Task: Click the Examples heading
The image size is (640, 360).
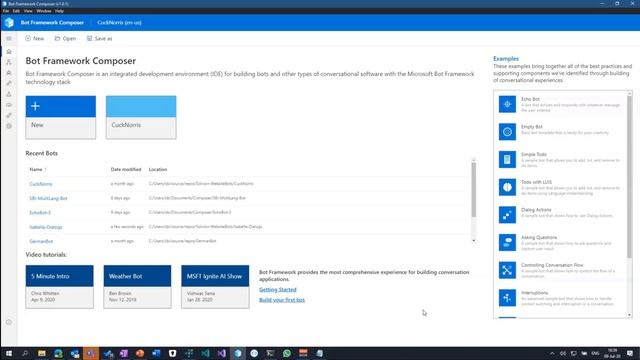Action: click(506, 59)
